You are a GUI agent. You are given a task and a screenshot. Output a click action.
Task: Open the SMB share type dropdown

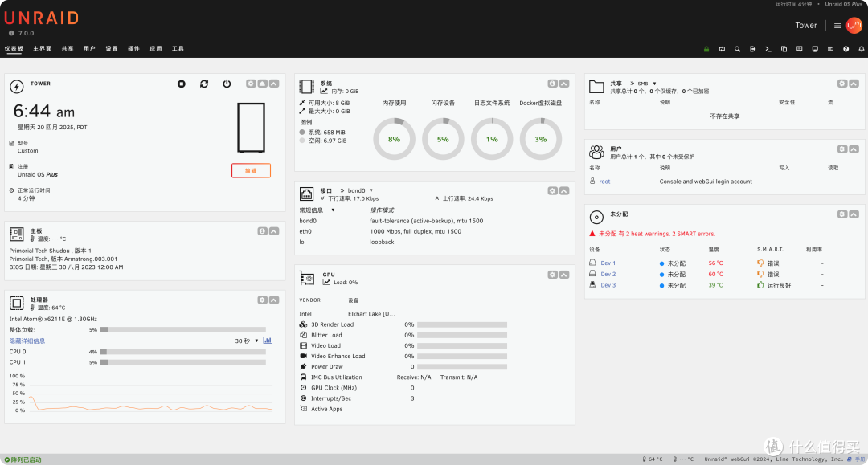pos(646,84)
